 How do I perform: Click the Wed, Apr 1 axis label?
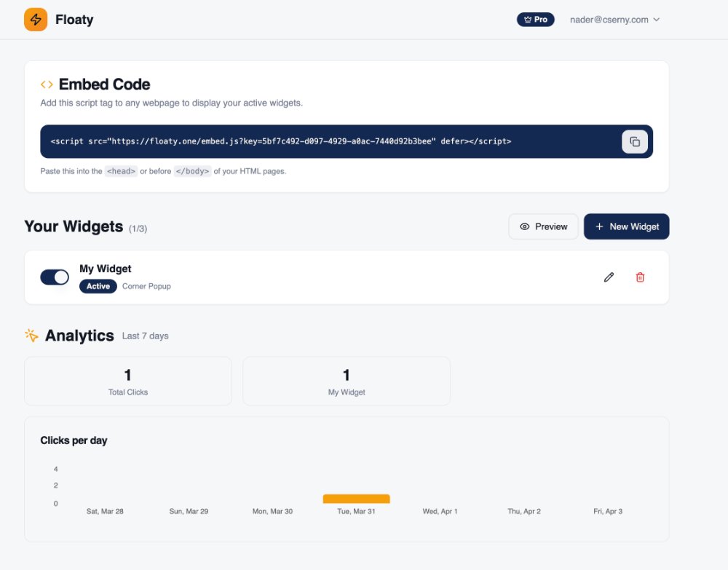coord(440,511)
